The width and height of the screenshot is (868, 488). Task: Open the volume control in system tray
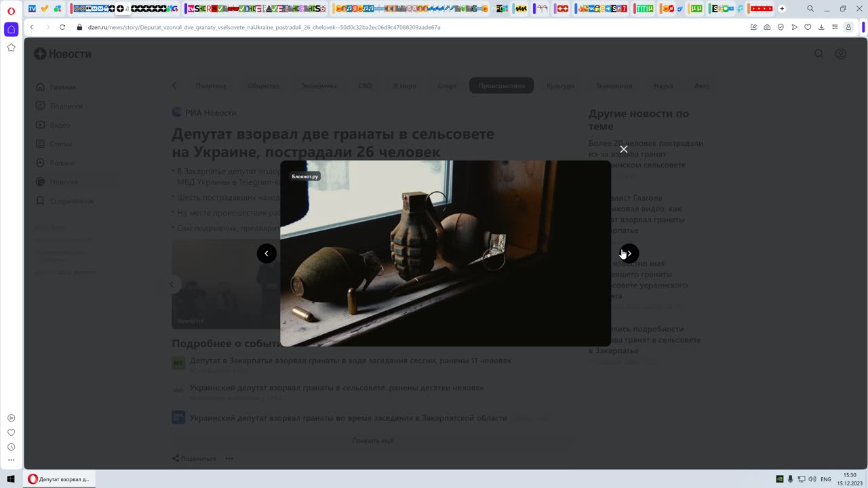(x=812, y=479)
